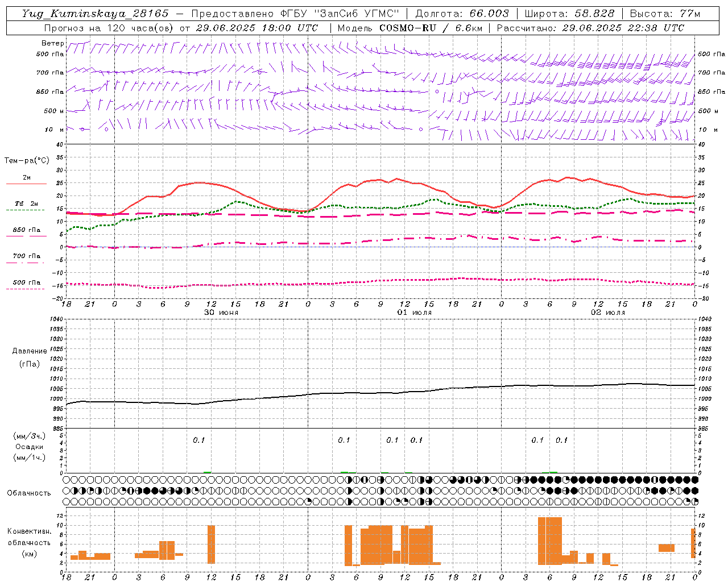Click the Конвективн. convective cloud label
The image size is (728, 582).
tap(29, 531)
